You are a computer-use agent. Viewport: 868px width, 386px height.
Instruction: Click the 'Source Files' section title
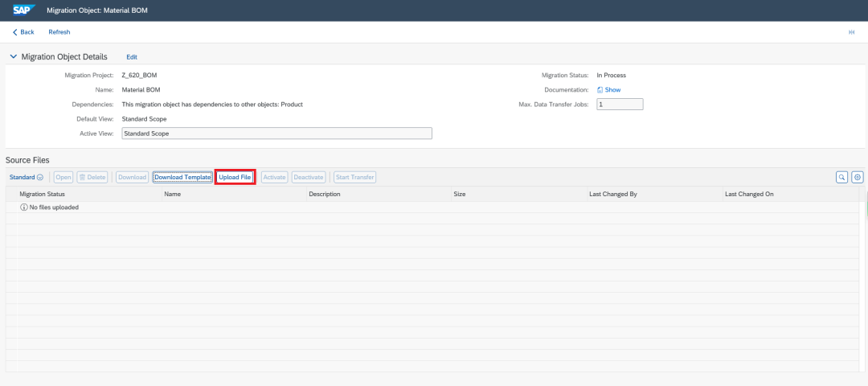pyautogui.click(x=27, y=160)
